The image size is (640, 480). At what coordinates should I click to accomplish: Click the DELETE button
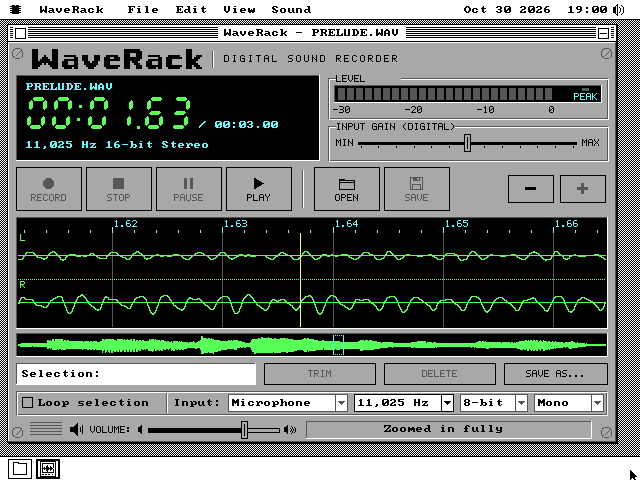click(440, 374)
